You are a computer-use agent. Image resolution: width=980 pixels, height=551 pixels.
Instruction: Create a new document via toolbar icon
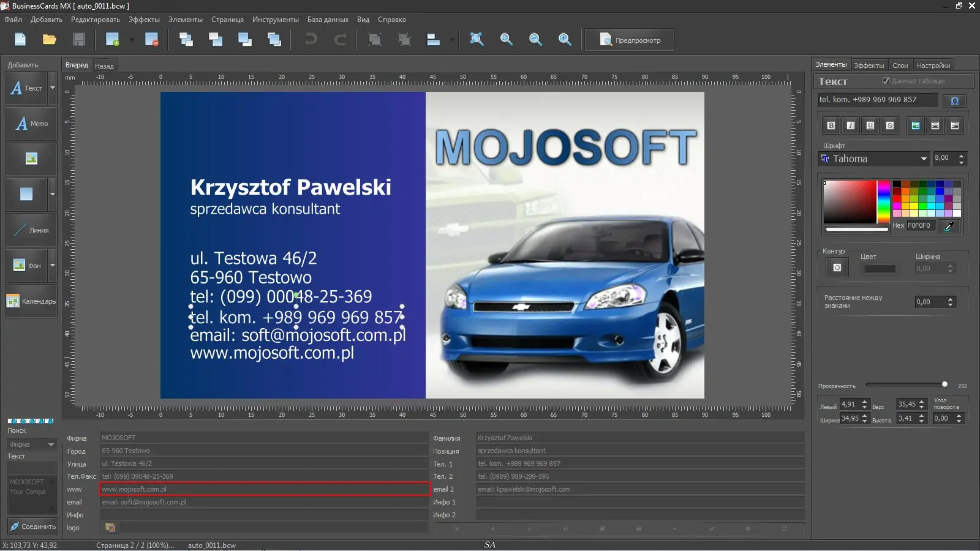[20, 40]
